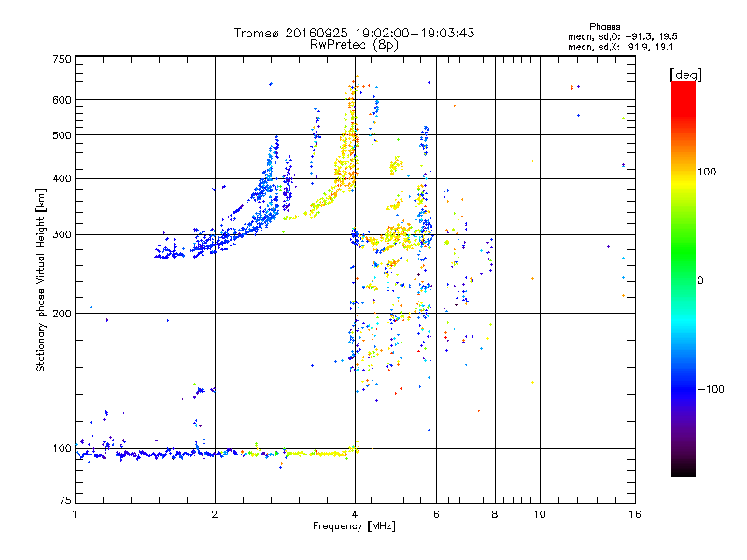Viewport: 747px width, 560px height.
Task: Click the y-axis '500' tick label
Action: [x=62, y=135]
